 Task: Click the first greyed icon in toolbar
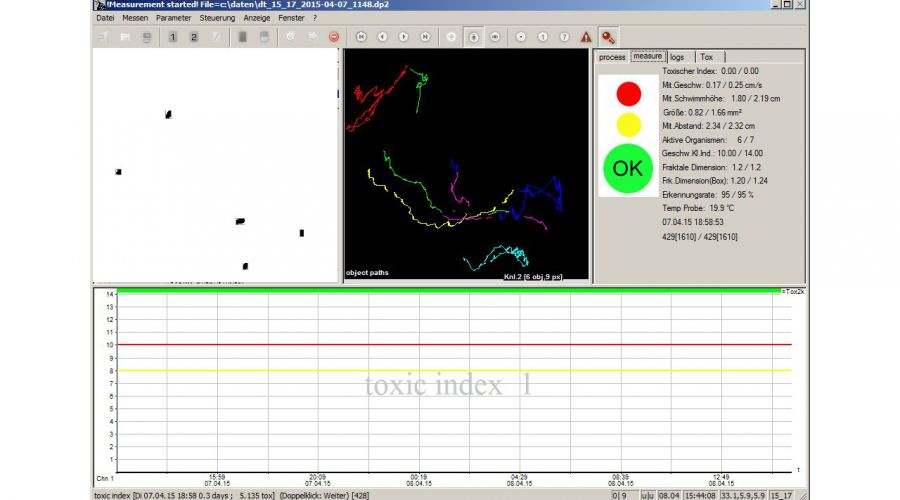(x=103, y=37)
